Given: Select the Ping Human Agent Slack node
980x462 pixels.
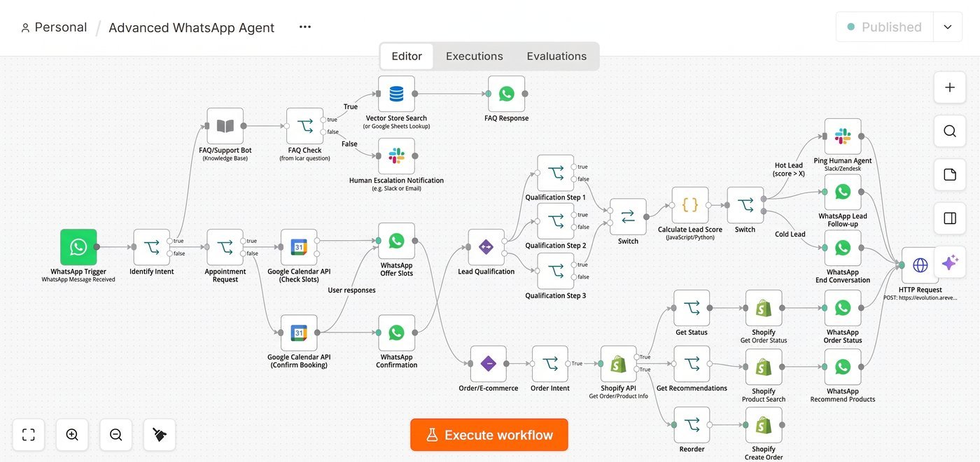Looking at the screenshot, I should 843,136.
